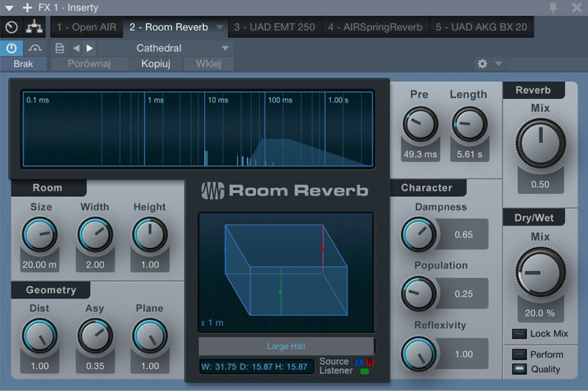The height and width of the screenshot is (391, 588).
Task: Click the Kopiuj copy button
Action: pyautogui.click(x=155, y=64)
